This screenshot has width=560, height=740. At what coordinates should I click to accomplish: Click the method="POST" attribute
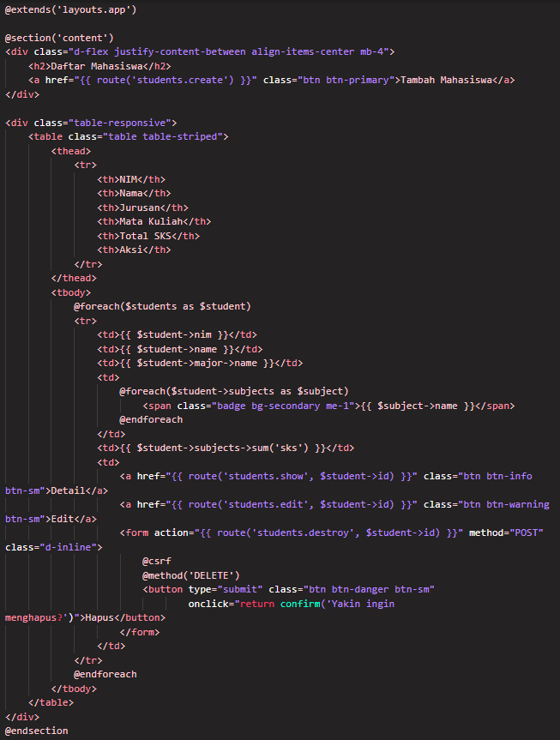(506, 532)
